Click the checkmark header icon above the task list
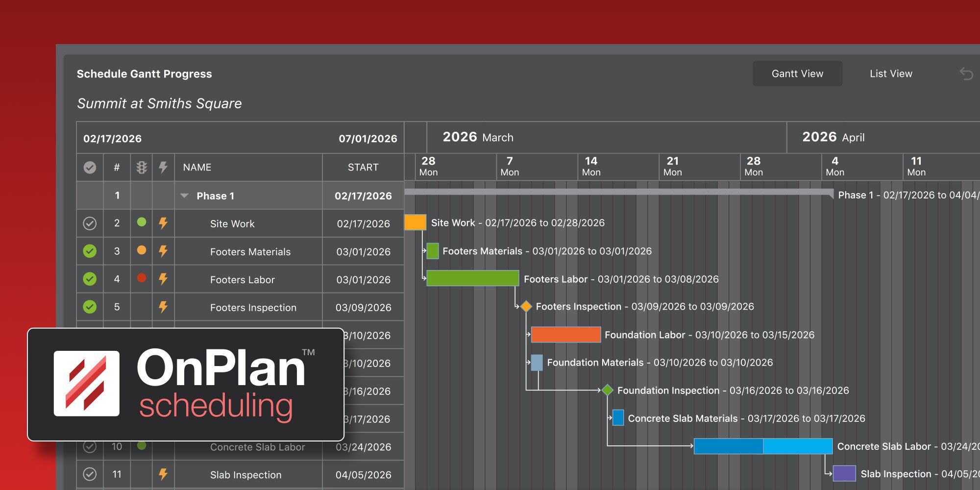 90,167
